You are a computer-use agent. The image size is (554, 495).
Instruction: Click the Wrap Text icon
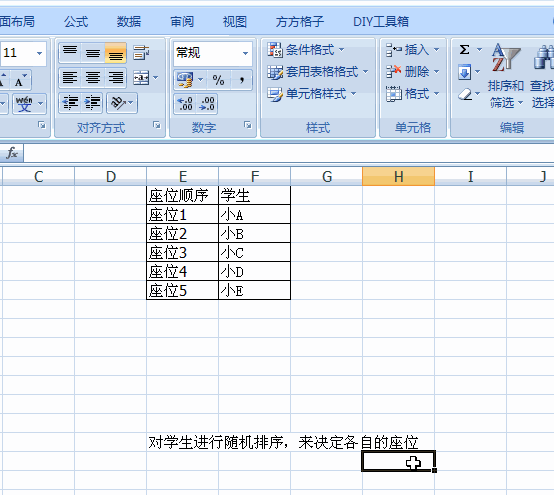[x=141, y=53]
